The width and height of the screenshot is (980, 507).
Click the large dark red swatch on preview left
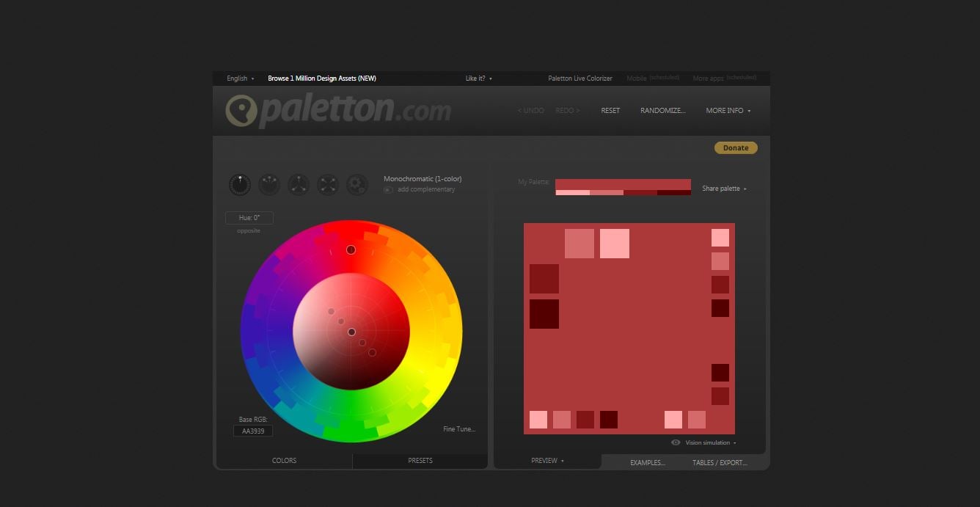coord(544,279)
